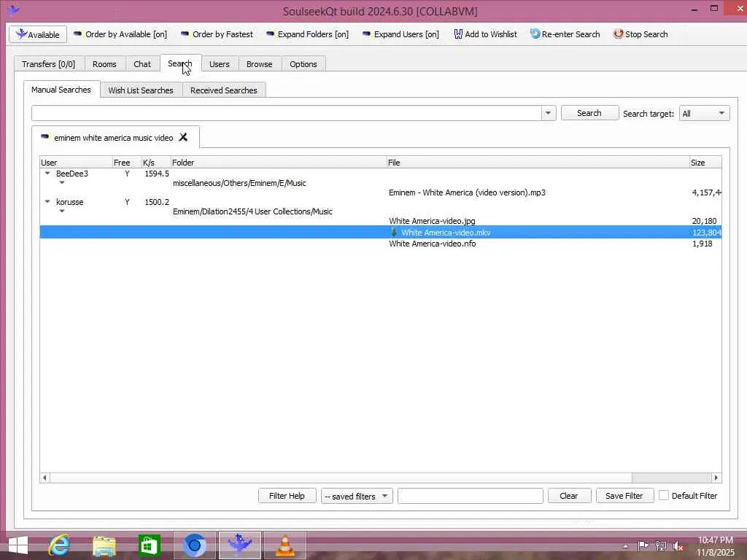Close the eminem white america music video search tab

tap(183, 137)
